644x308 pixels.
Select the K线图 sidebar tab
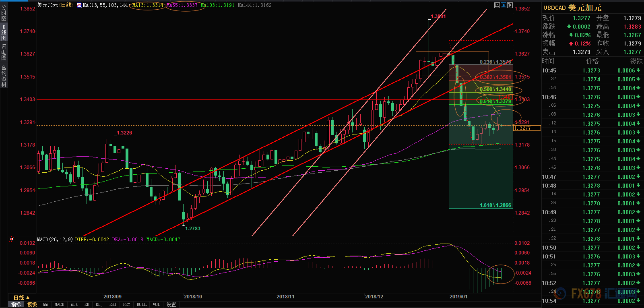point(4,33)
